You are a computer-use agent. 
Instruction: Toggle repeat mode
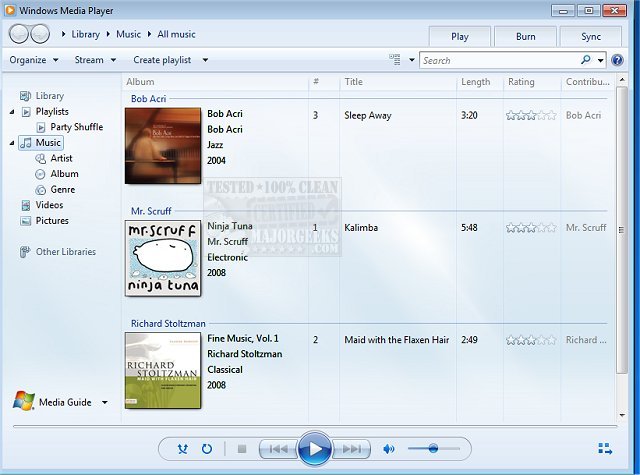pyautogui.click(x=207, y=449)
